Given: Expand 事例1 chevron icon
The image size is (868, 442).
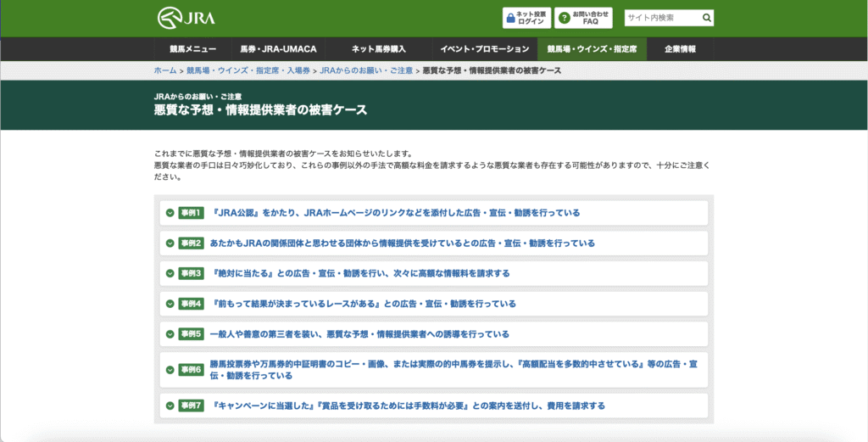Looking at the screenshot, I should click(x=170, y=213).
